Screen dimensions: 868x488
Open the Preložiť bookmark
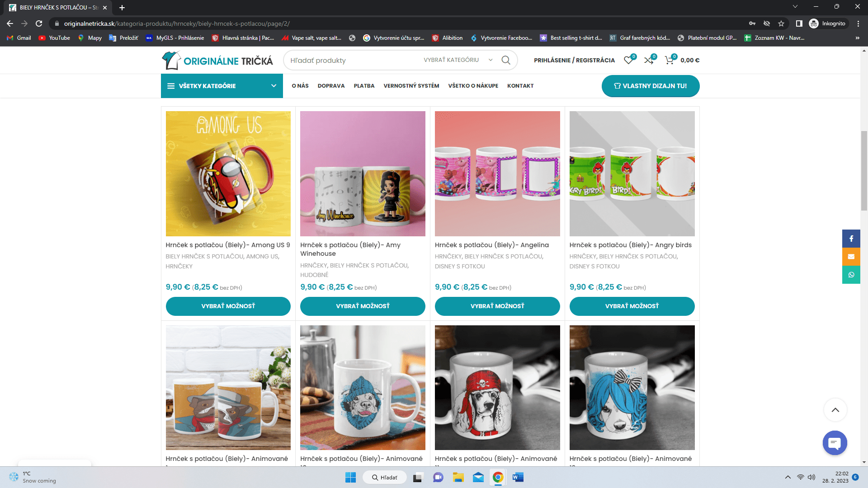124,38
